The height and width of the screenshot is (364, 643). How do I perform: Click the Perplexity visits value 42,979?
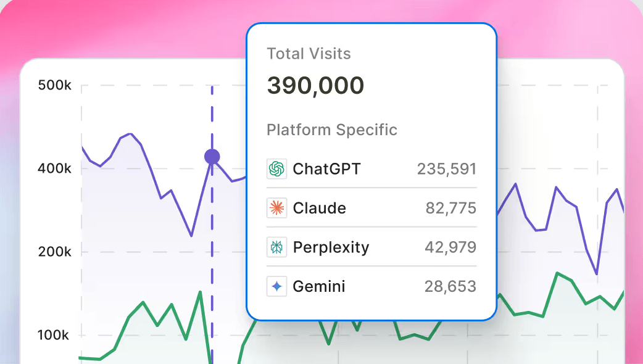coord(450,248)
